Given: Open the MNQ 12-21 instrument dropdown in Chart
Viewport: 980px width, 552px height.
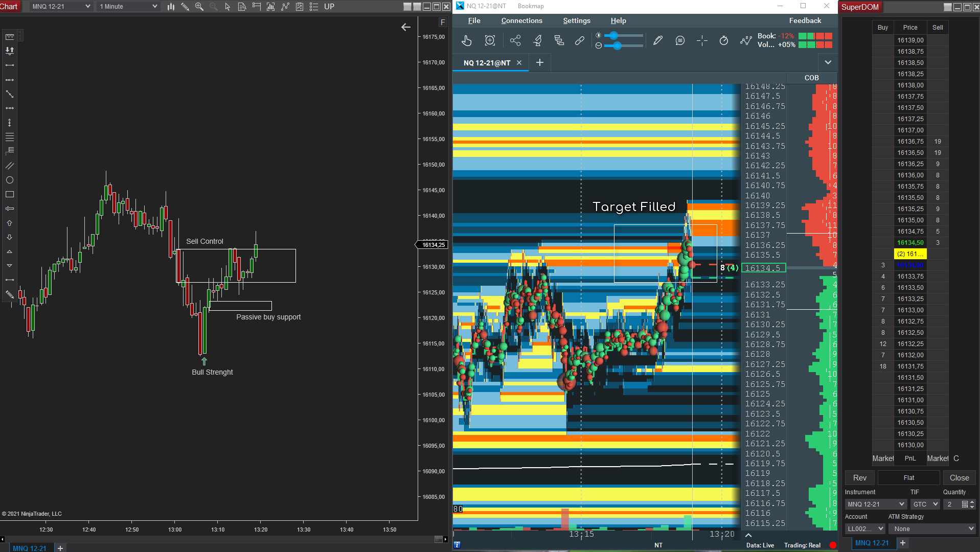Looking at the screenshot, I should point(61,7).
